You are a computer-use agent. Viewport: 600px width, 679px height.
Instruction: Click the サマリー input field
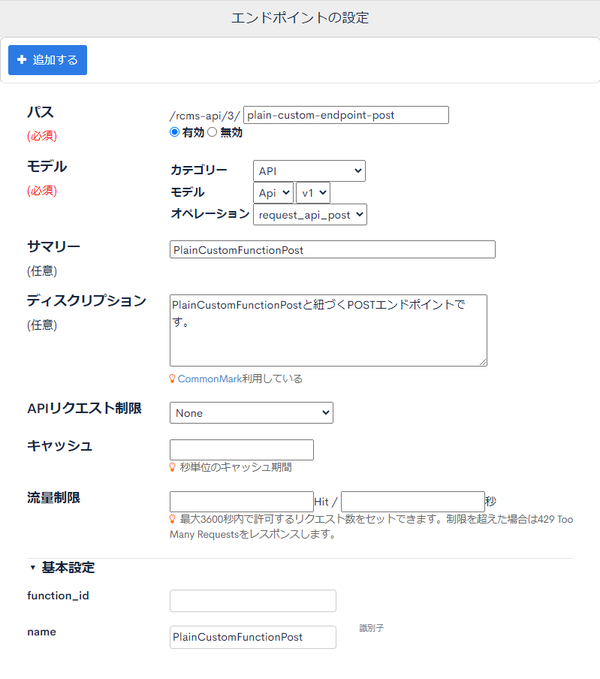(x=332, y=250)
